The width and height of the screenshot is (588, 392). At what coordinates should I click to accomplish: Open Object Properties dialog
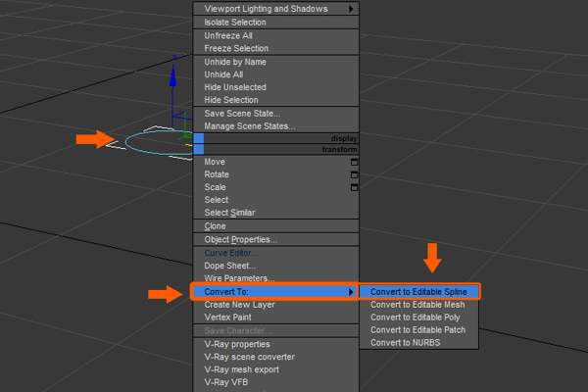coord(276,240)
